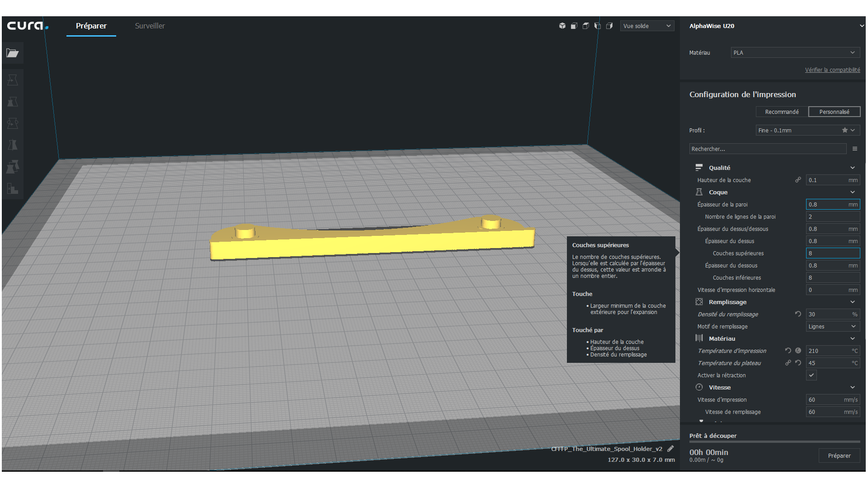Open the settings visibility hamburger menu

click(854, 149)
